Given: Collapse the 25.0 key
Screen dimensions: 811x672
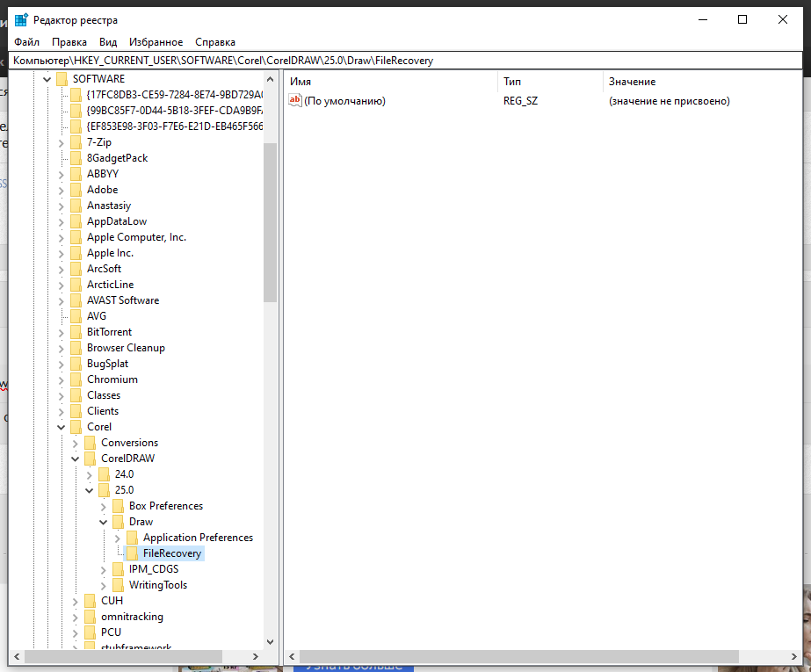Looking at the screenshot, I should coord(90,490).
